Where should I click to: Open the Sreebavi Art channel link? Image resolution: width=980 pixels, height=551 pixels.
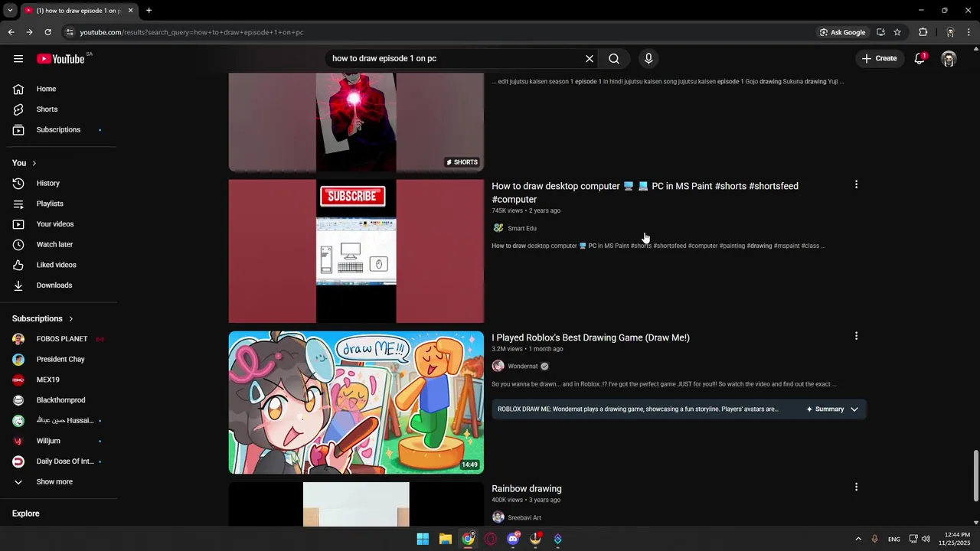pyautogui.click(x=524, y=518)
